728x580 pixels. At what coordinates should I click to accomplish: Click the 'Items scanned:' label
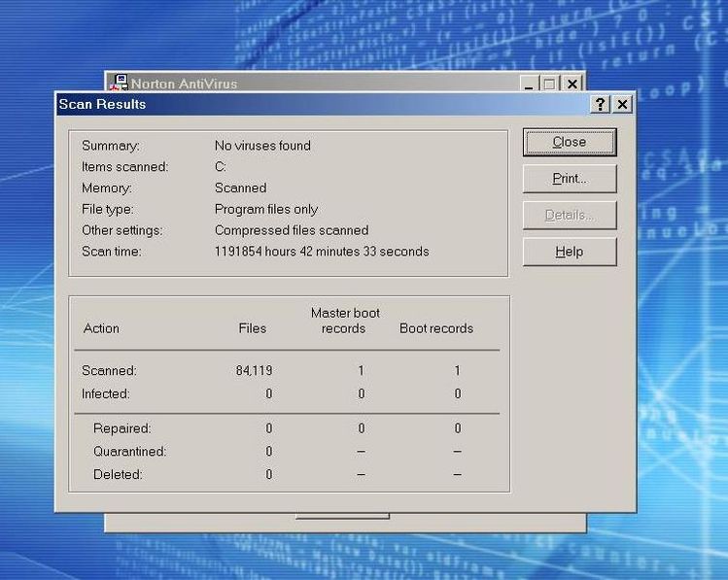[x=124, y=166]
